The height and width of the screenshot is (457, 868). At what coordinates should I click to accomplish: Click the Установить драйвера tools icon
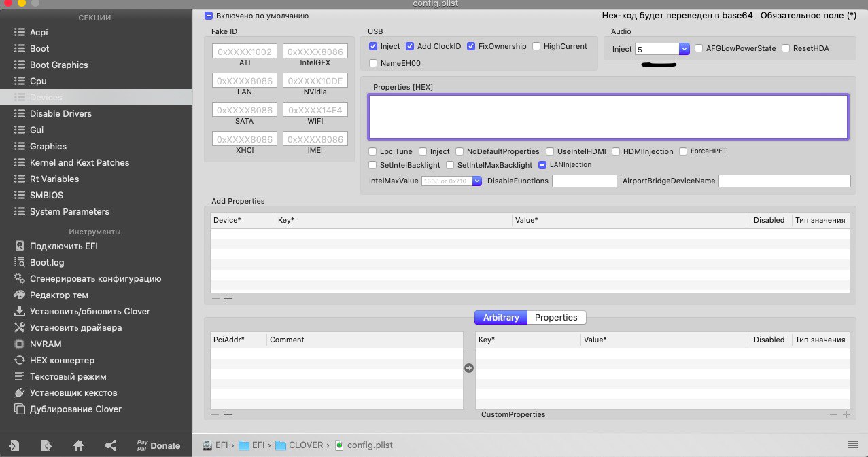coord(19,327)
